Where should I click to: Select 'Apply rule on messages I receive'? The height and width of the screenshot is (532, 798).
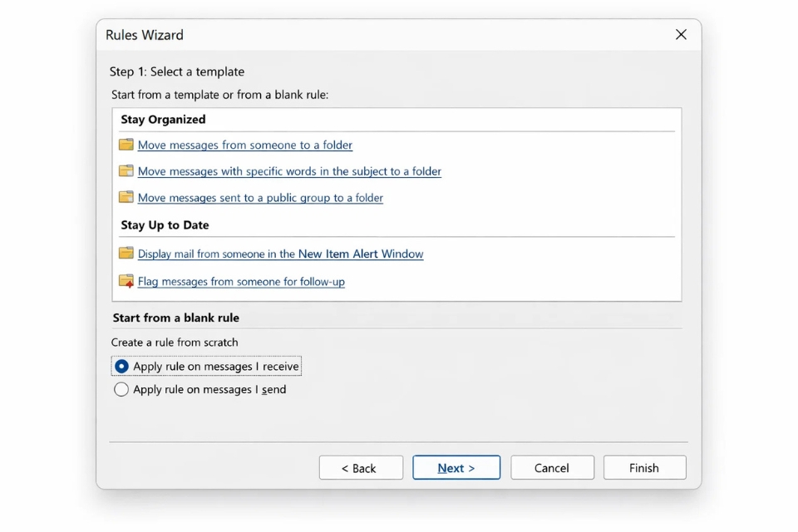coord(122,367)
